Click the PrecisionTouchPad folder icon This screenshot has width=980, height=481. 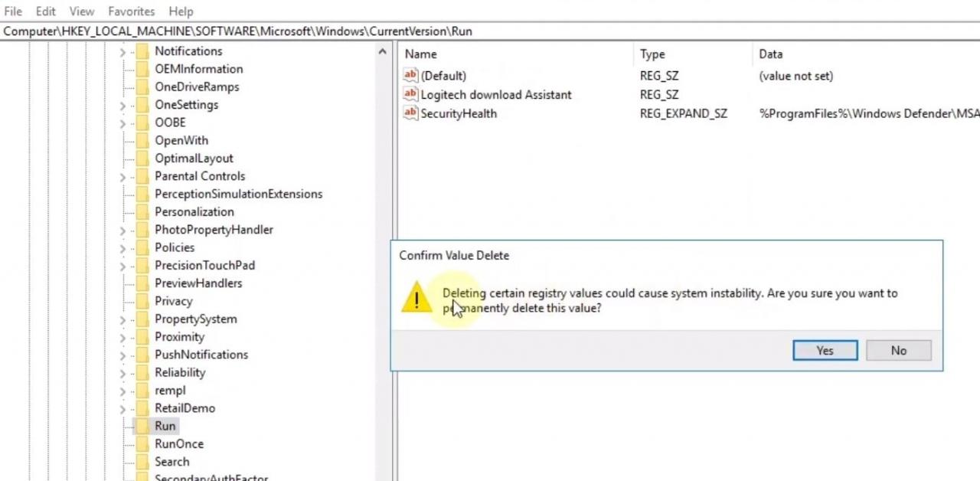pos(142,266)
